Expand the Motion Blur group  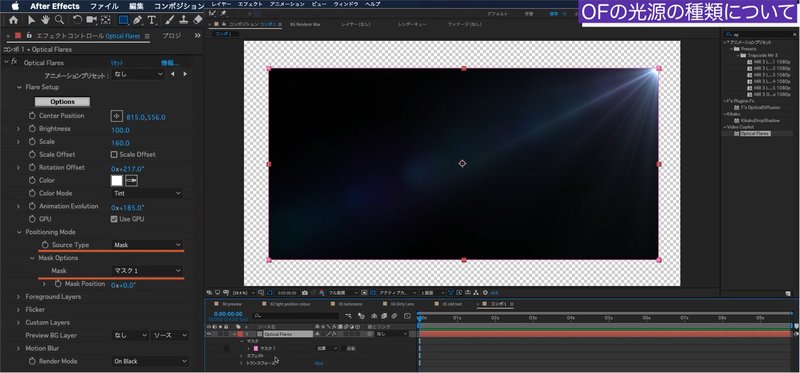click(x=19, y=349)
